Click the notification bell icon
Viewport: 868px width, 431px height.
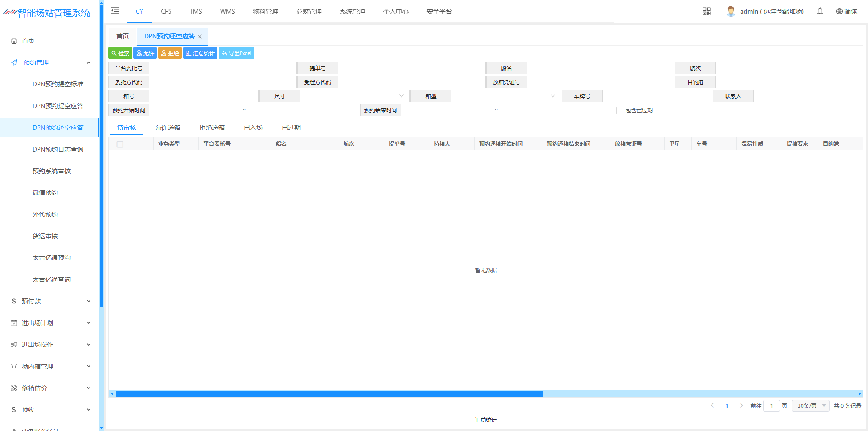(x=820, y=11)
